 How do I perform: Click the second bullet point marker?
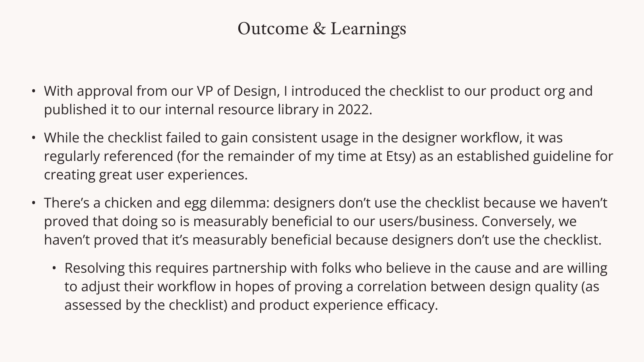click(x=34, y=138)
